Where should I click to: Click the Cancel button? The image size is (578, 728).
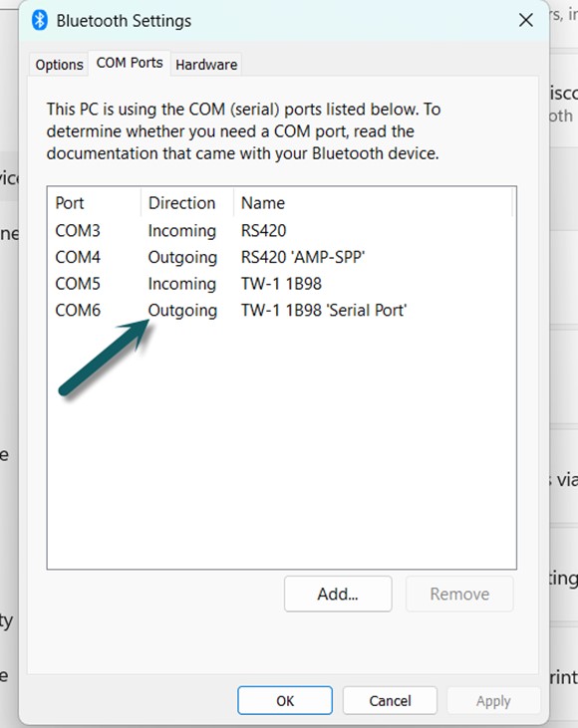390,700
